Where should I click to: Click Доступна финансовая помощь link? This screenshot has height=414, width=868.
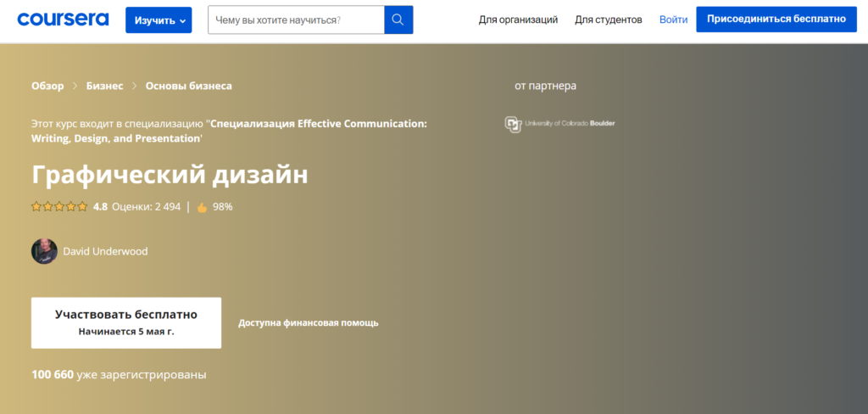coord(309,323)
